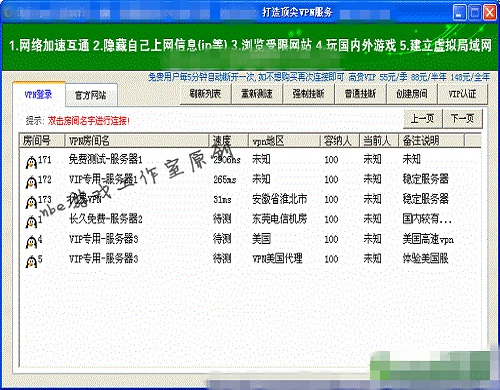Click the 东莞电信机房 region cell
The height and width of the screenshot is (390, 500).
[279, 219]
